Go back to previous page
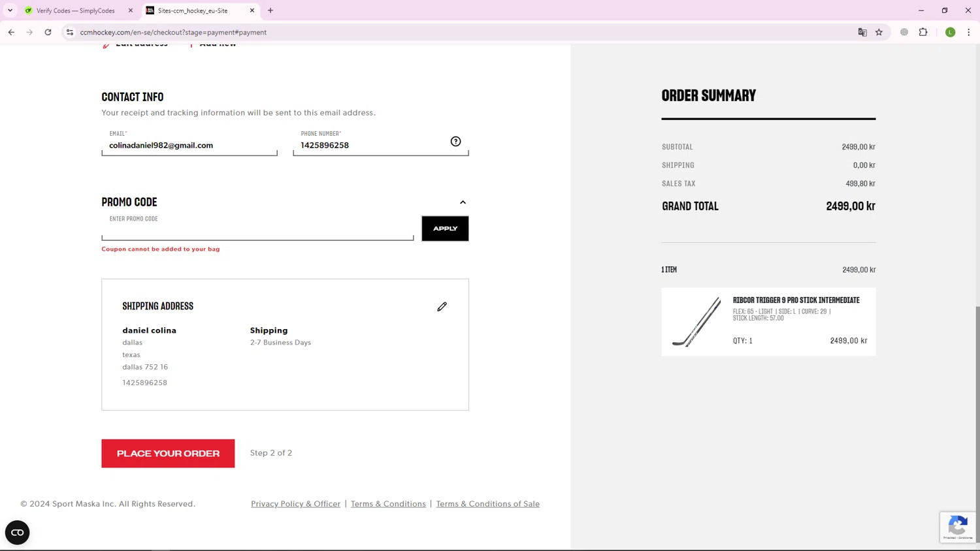The image size is (980, 551). (x=11, y=32)
